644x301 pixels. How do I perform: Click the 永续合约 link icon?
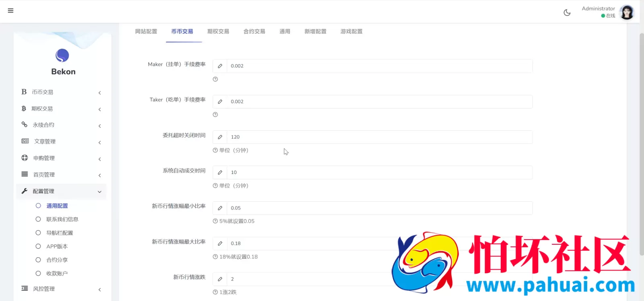click(x=25, y=125)
